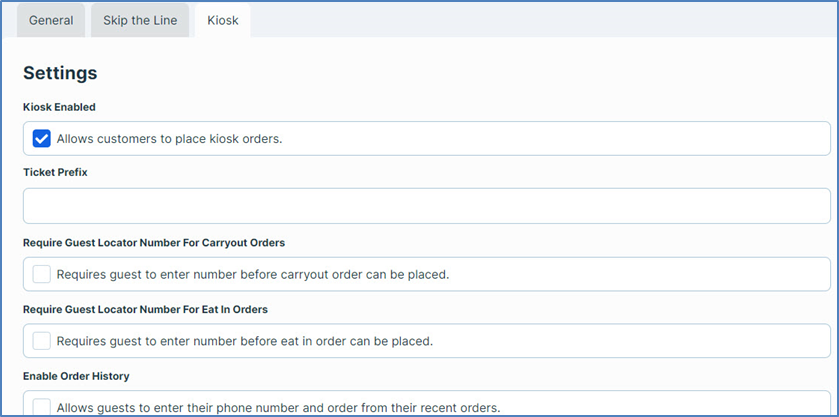The image size is (839, 417).
Task: Check the Enable Order History checkbox
Action: tap(42, 407)
